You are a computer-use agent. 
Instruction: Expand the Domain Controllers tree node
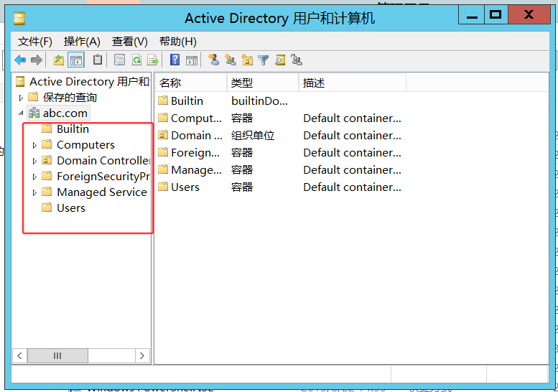click(34, 161)
